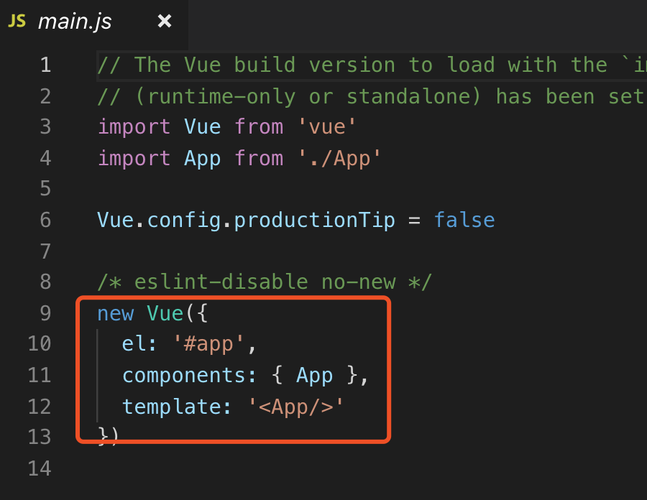Click the import keyword on line 3
The width and height of the screenshot is (647, 500).
click(134, 127)
